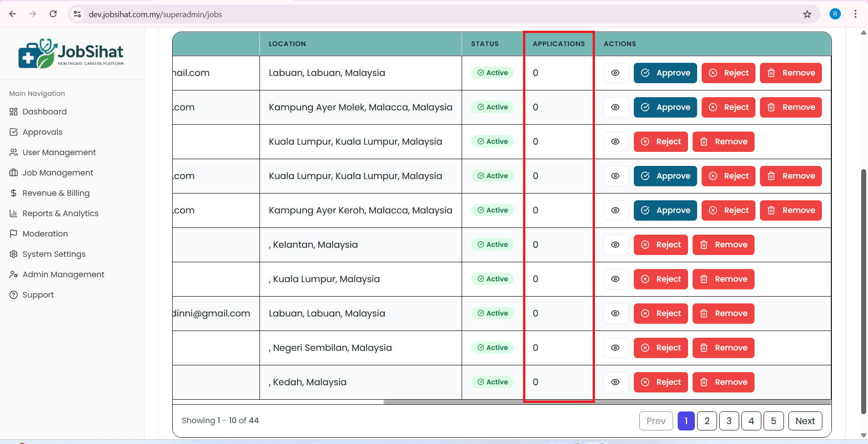
Task: View the Kedah, Malaysia job via eye icon
Action: (x=615, y=382)
